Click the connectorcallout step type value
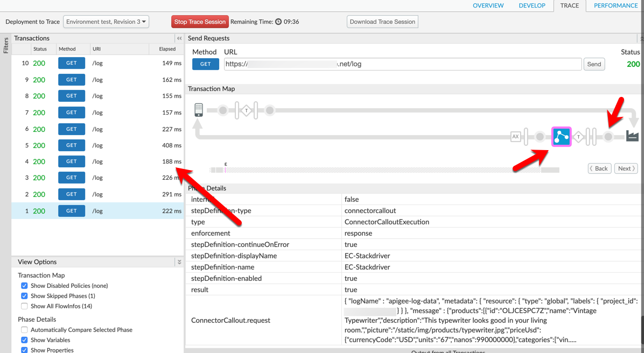This screenshot has height=353, width=644. tap(370, 210)
